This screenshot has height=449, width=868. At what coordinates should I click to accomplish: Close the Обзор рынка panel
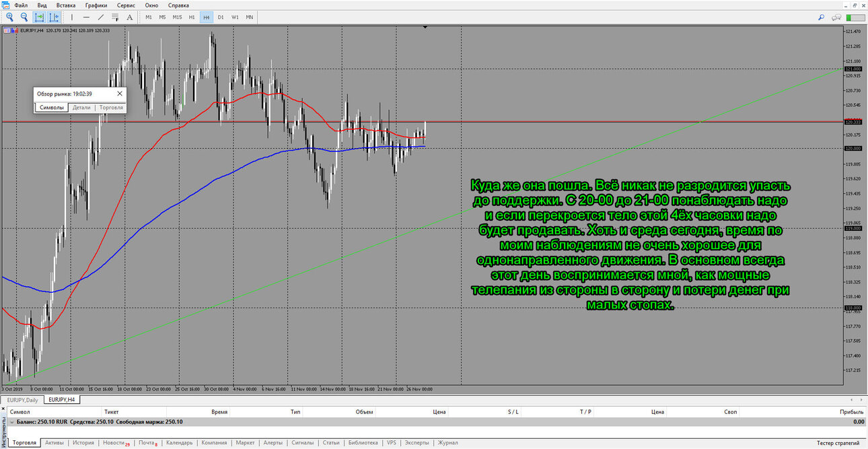pos(120,94)
